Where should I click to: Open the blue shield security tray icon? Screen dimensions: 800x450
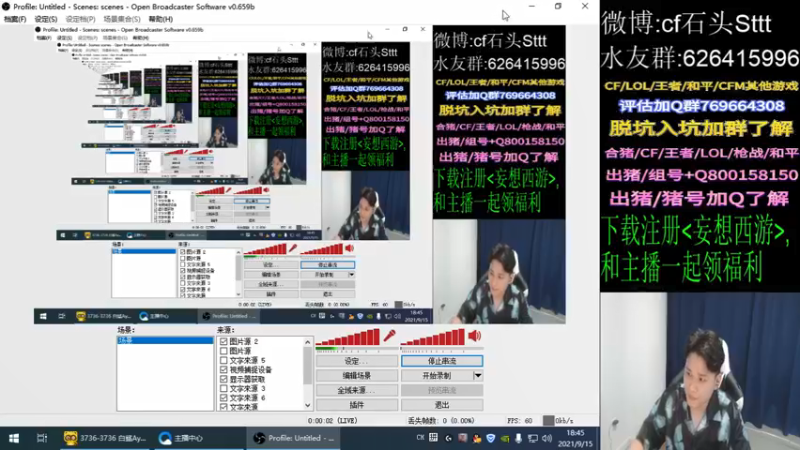pyautogui.click(x=490, y=438)
